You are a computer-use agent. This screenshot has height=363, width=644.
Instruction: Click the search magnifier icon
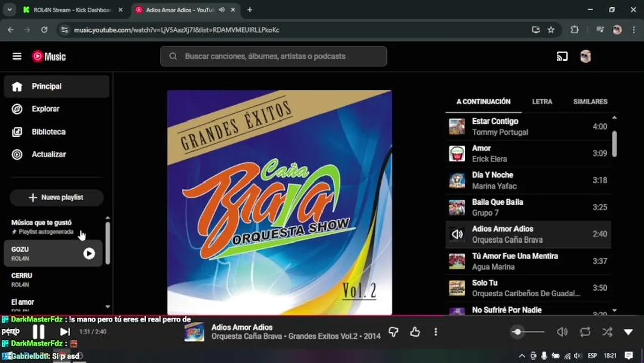(x=173, y=56)
